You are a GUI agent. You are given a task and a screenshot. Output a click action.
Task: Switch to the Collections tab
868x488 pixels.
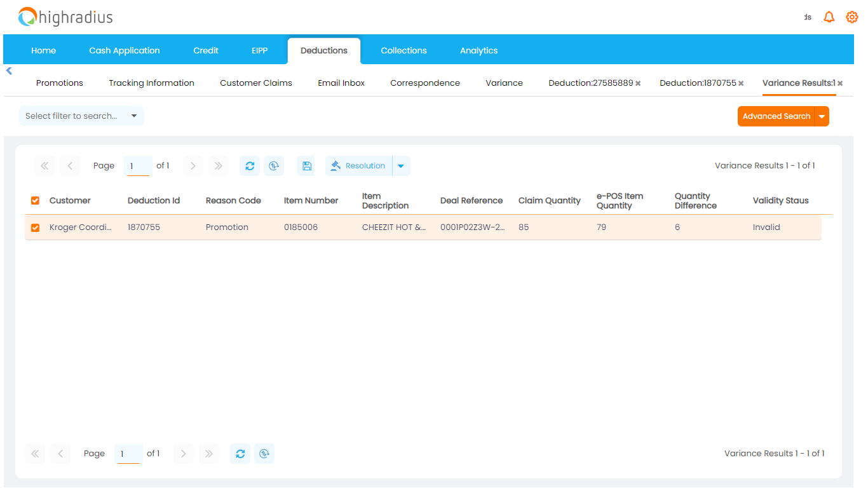click(403, 50)
